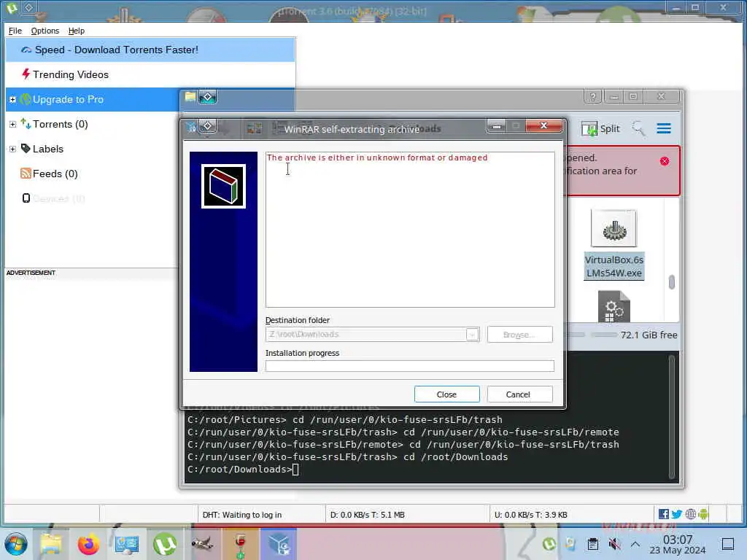Open the file manager from the taskbar

(50, 544)
